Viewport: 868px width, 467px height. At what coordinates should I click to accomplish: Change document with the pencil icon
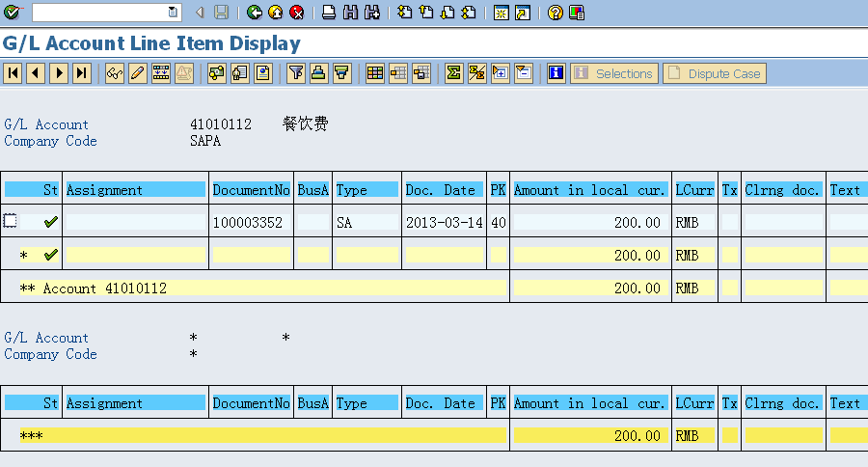(138, 73)
